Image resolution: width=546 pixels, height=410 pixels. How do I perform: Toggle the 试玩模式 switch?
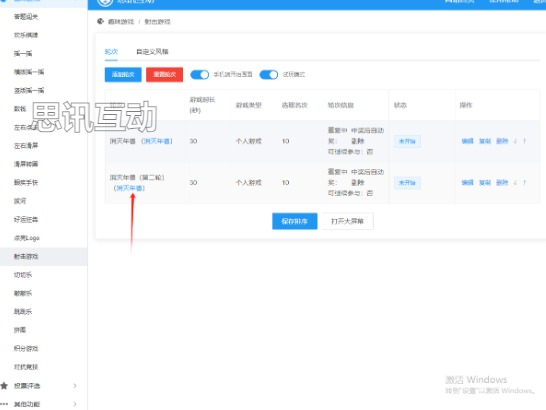click(269, 75)
